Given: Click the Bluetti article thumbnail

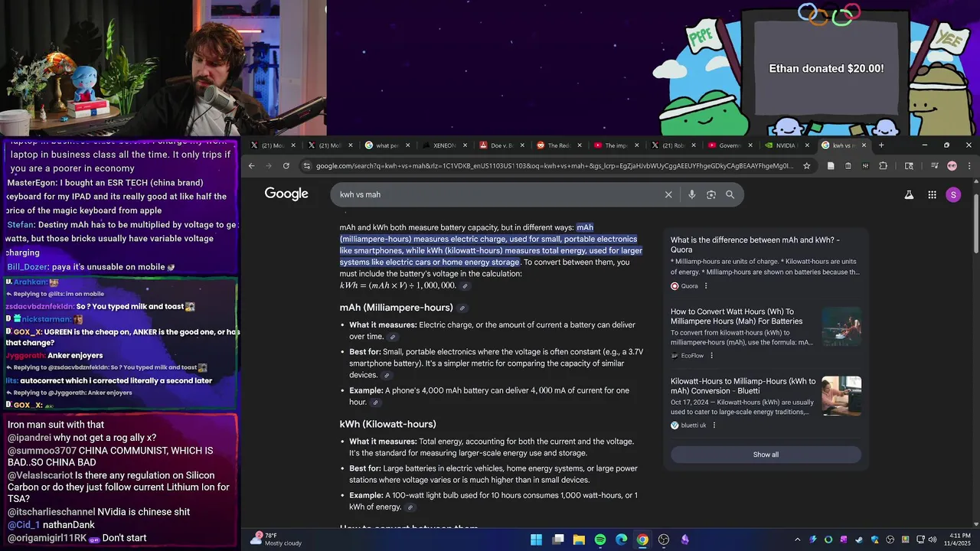Looking at the screenshot, I should click(x=841, y=396).
